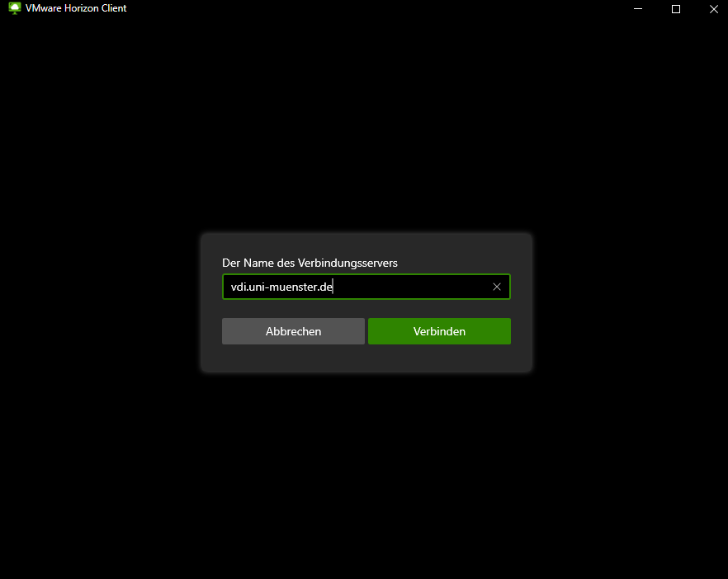Click the word 'Horizon' in window title
This screenshot has width=728, height=579.
[x=84, y=8]
